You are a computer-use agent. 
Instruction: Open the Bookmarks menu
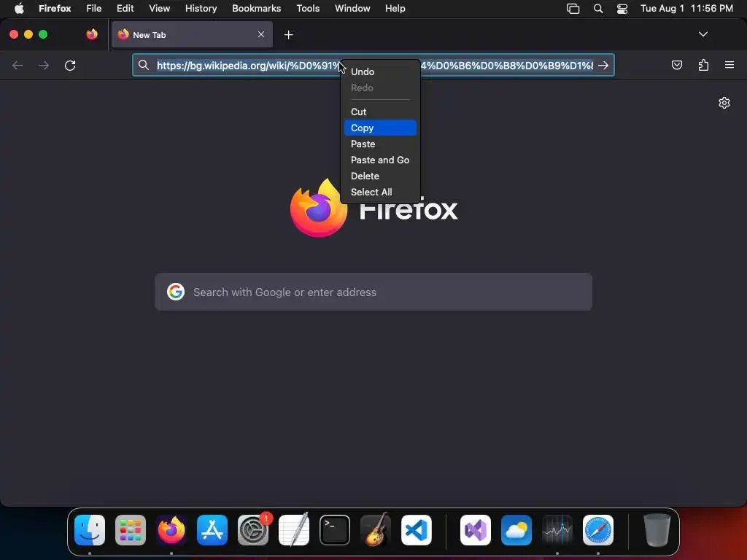256,9
